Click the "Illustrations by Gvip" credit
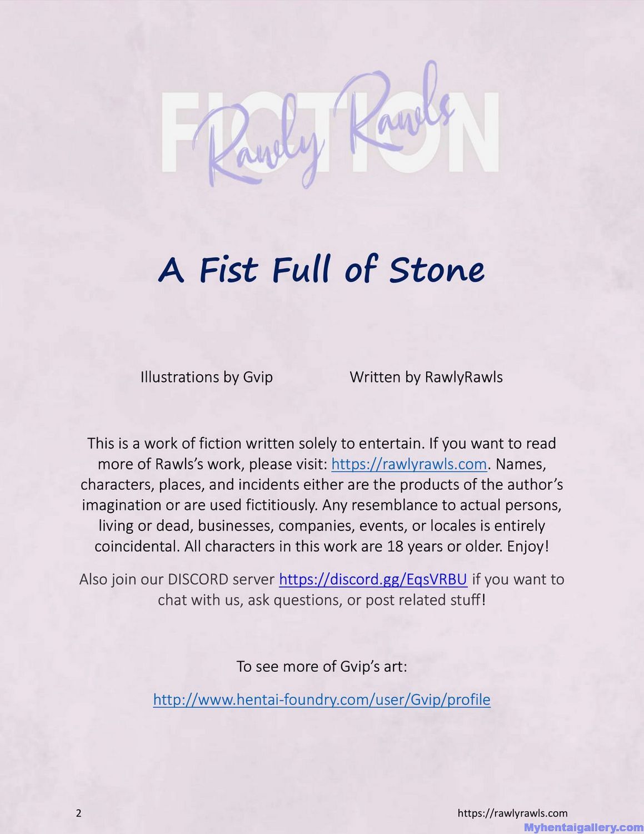Screen dimensions: 644x834 click(207, 377)
